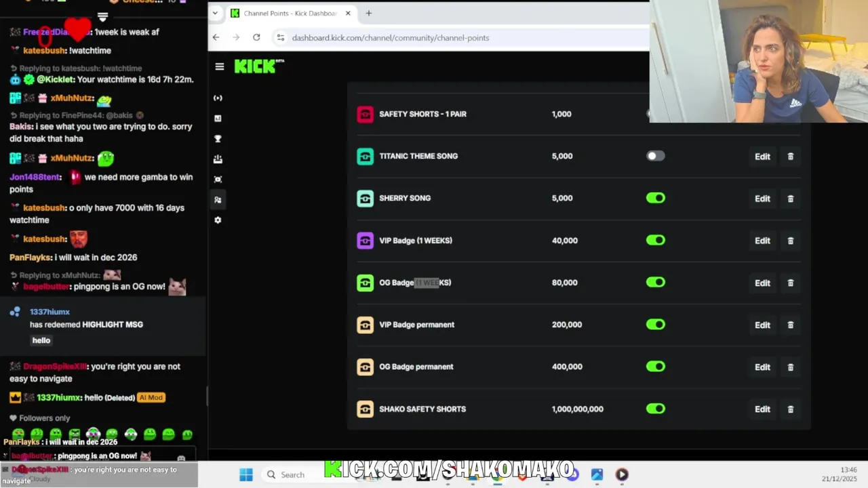Switch to the Channel Points dashboard tab
The image size is (868, 488).
(x=290, y=13)
